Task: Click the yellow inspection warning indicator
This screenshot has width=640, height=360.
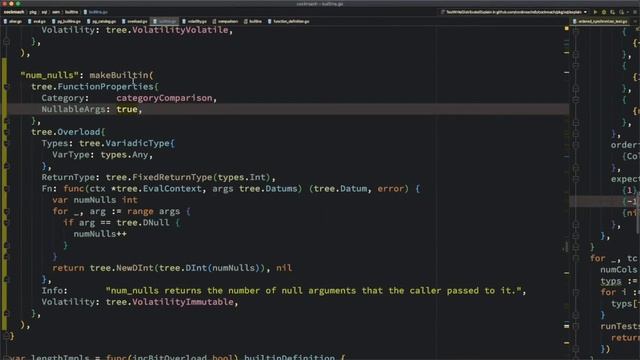Action: [x=567, y=29]
